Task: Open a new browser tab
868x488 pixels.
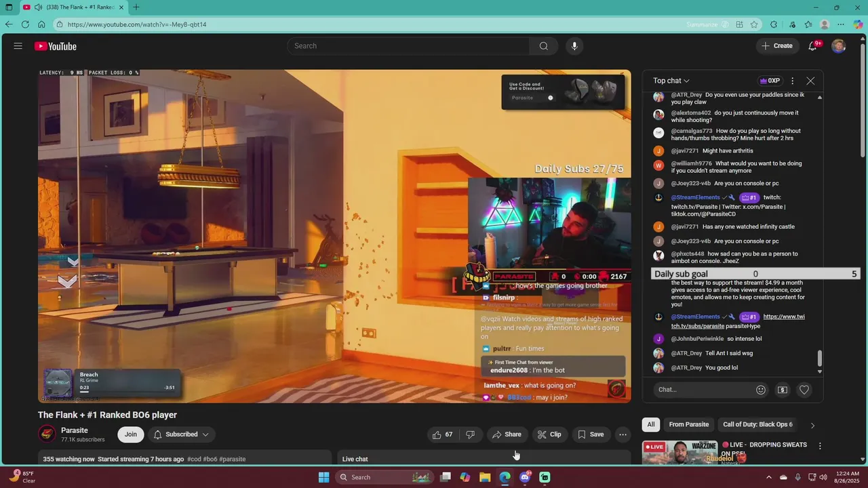Action: tap(136, 7)
